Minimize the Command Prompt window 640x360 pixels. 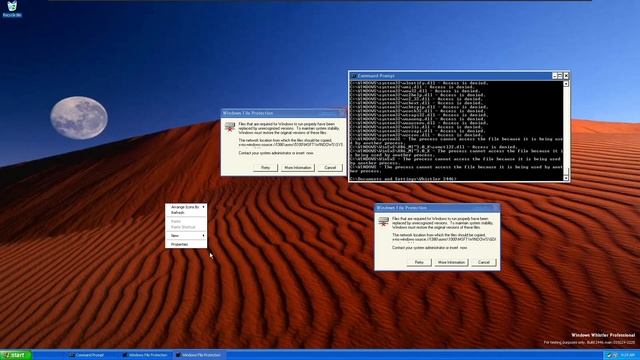554,76
